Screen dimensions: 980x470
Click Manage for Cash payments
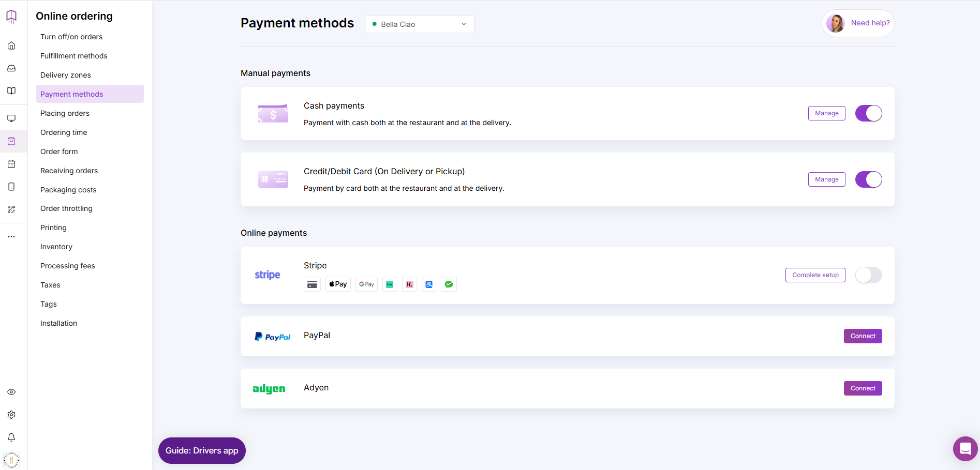coord(826,113)
